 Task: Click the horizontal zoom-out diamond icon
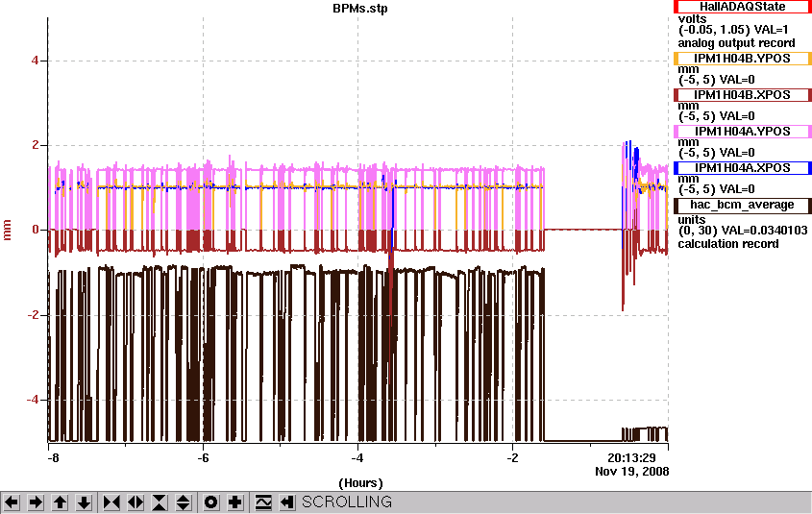click(x=135, y=502)
